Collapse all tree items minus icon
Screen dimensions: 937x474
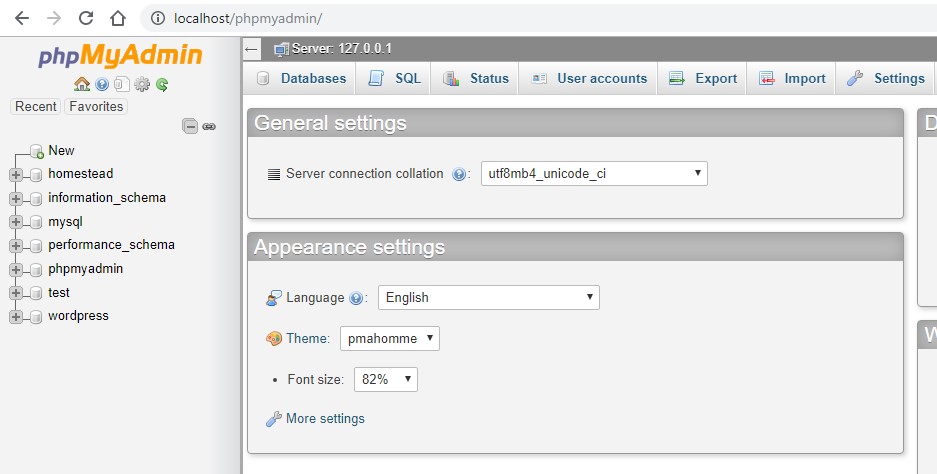[x=190, y=126]
